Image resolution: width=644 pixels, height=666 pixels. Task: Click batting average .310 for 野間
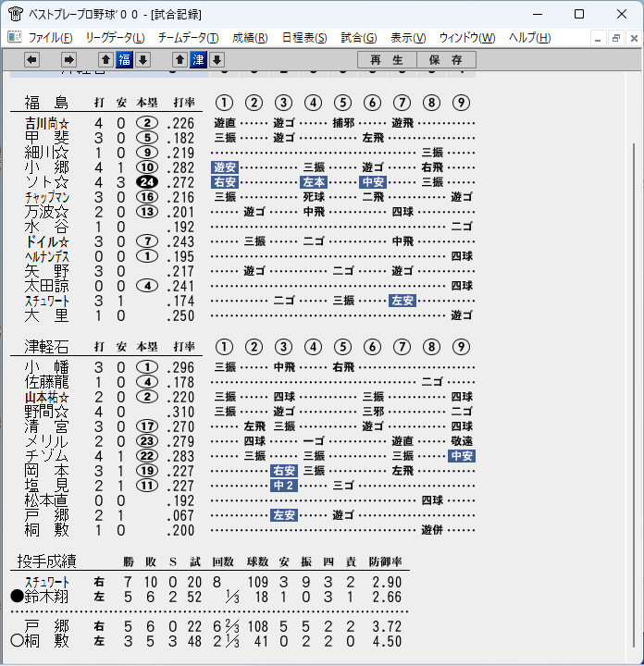(x=180, y=412)
